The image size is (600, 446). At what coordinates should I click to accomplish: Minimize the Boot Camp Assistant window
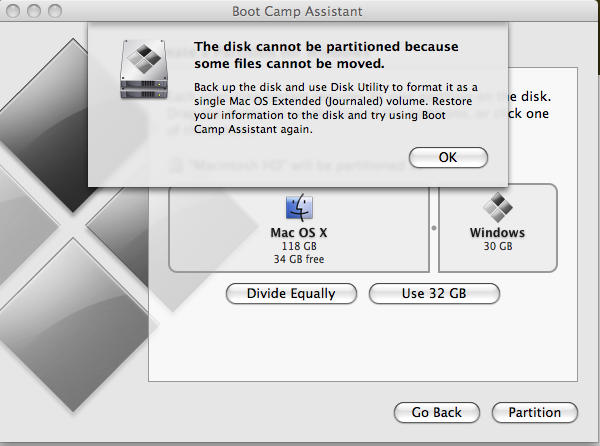coord(34,11)
